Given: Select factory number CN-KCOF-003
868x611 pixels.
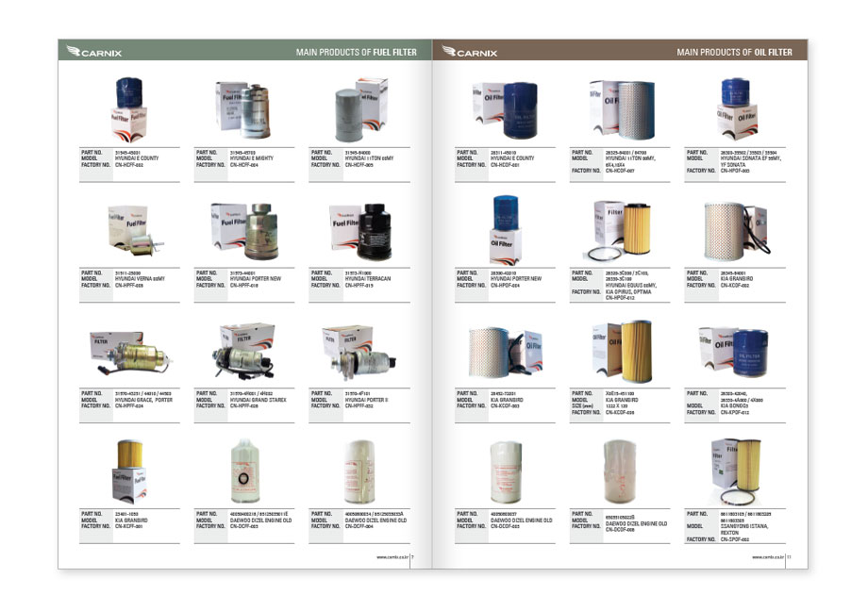Looking at the screenshot, I should coord(505,406).
